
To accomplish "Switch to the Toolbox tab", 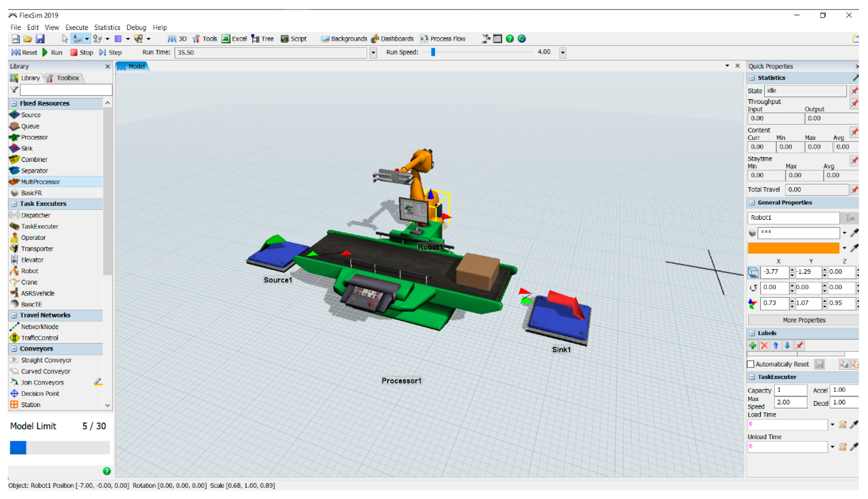I will 64,78.
